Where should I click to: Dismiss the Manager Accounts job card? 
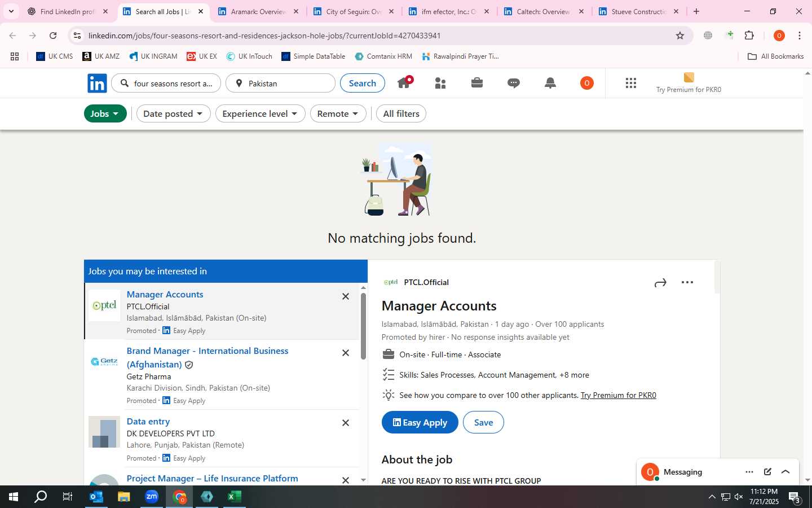tap(346, 296)
